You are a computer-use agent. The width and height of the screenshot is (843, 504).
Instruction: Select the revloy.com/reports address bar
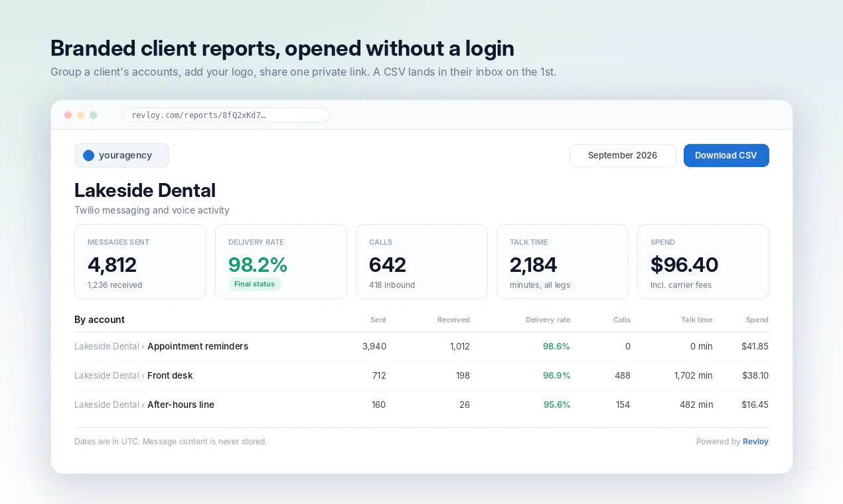[226, 115]
